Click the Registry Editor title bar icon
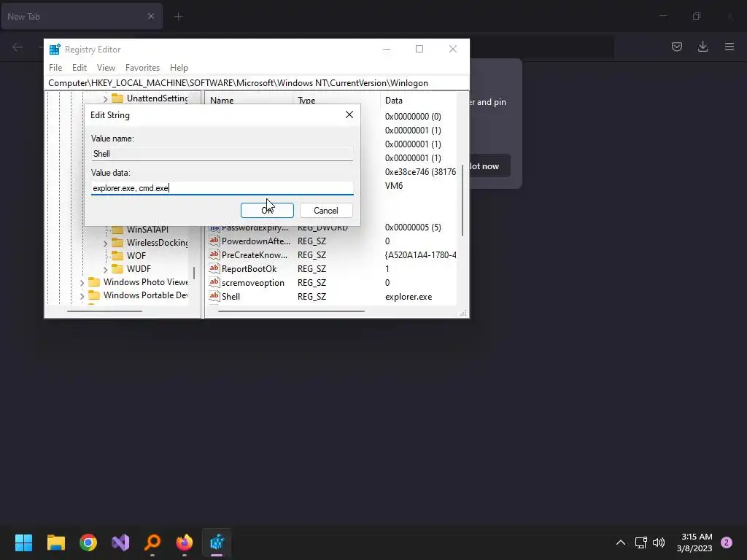This screenshot has height=560, width=747. (55, 49)
